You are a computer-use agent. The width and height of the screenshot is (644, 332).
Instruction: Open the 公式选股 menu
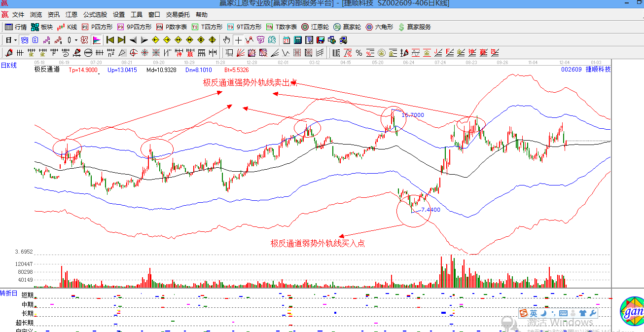tap(95, 15)
